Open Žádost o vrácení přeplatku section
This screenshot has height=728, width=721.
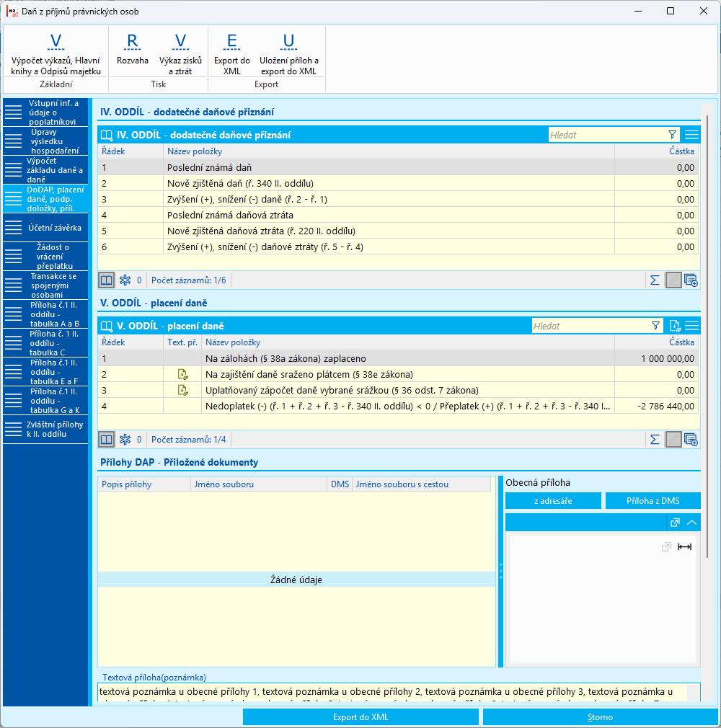click(x=45, y=257)
